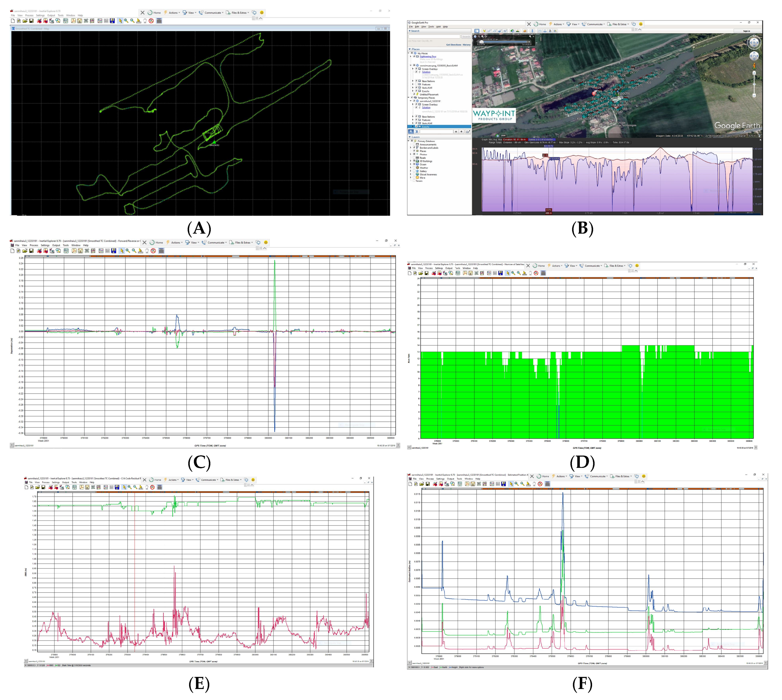
Task: Open the Tools menu in Google Earth
Action: tap(431, 27)
